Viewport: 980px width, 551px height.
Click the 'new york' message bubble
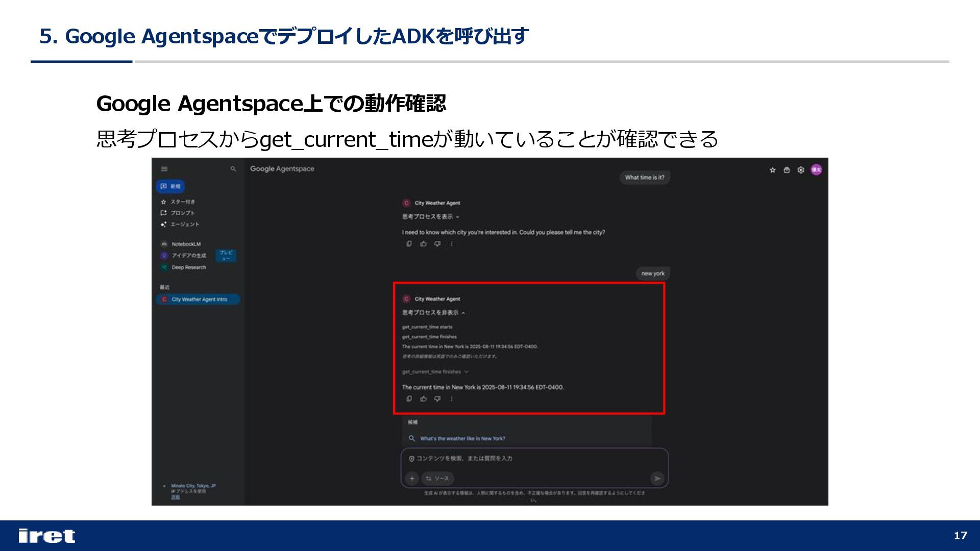pos(653,273)
